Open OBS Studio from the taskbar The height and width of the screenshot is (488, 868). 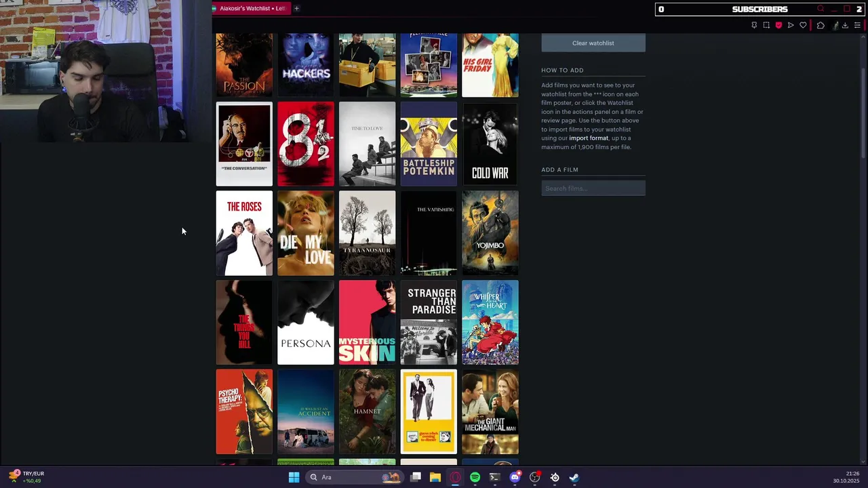[534, 477]
